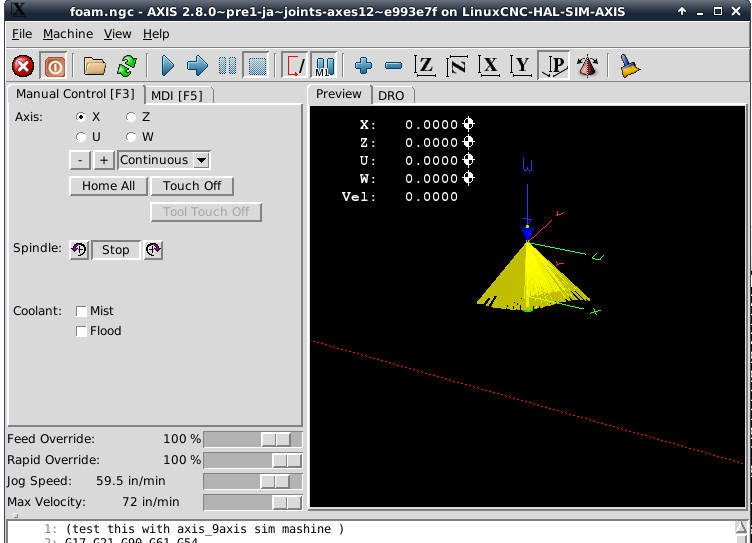Step to the next line with the arrow icon
Image resolution: width=752 pixels, height=543 pixels.
point(197,66)
